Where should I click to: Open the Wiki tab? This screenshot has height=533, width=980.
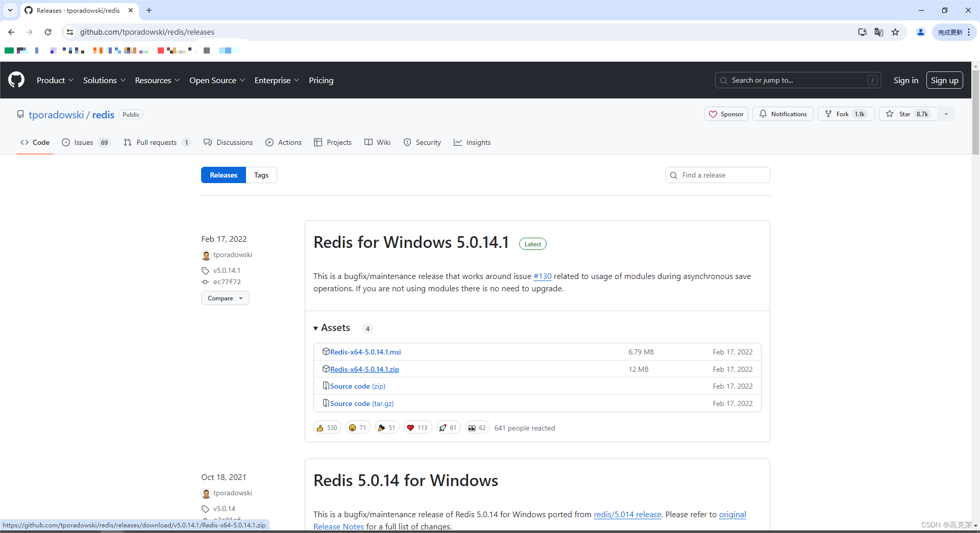pyautogui.click(x=377, y=142)
